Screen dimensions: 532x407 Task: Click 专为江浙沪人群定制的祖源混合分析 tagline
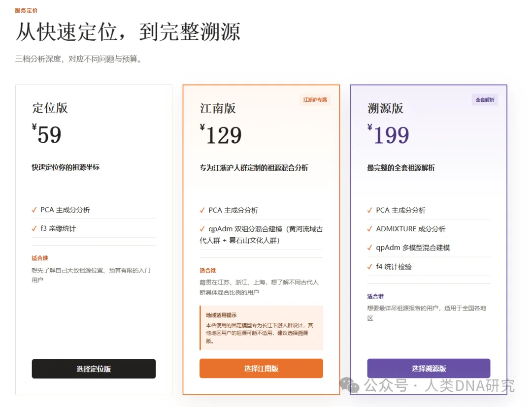[x=254, y=168]
